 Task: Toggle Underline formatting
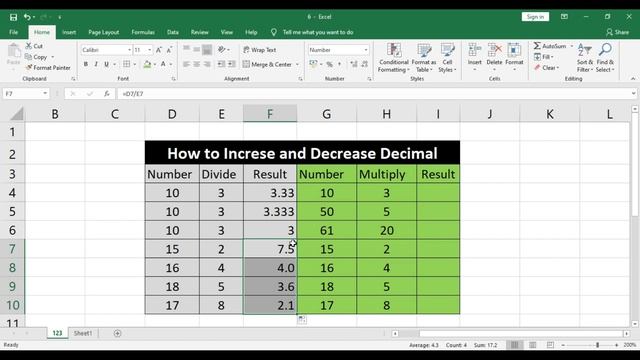107,64
